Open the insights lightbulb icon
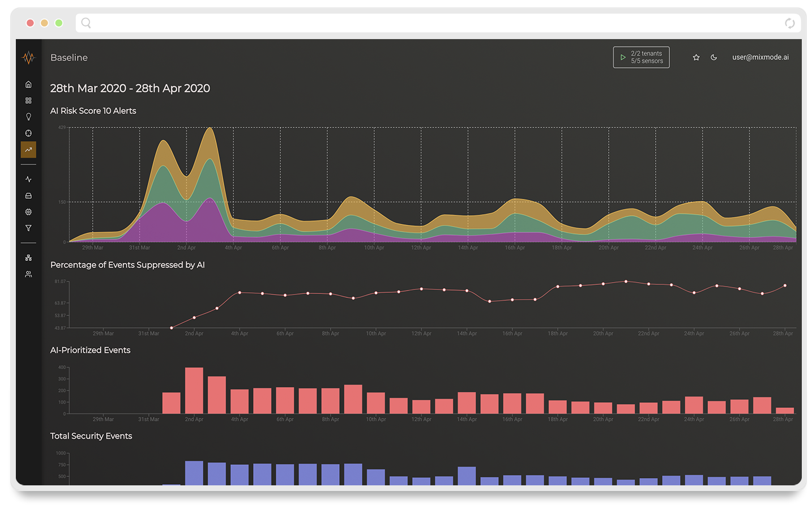Viewport: 812px width, 508px height. click(x=28, y=117)
